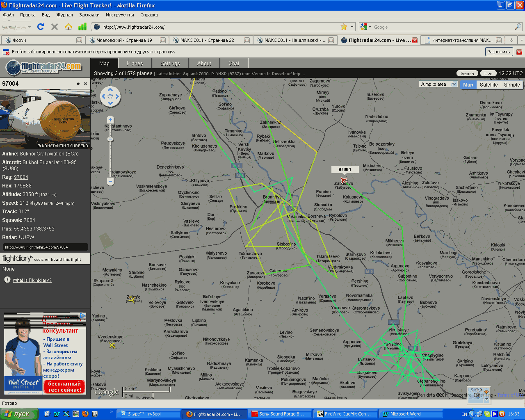Dismiss the blocked redirect notification bar
The image size is (525, 420).
(519, 52)
